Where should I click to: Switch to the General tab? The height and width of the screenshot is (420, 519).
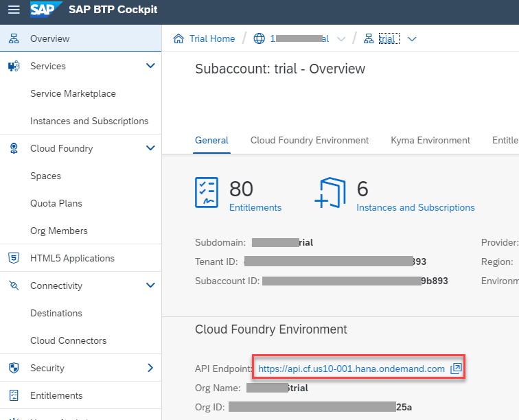tap(211, 140)
